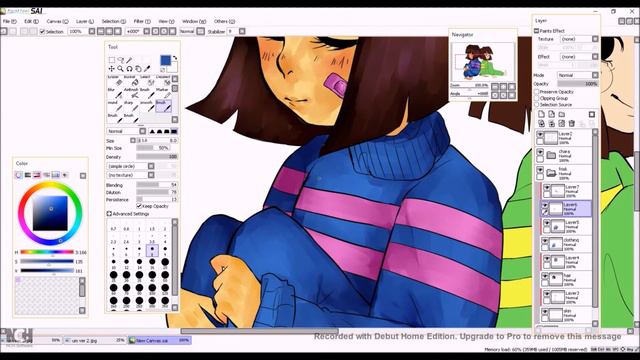Image resolution: width=640 pixels, height=360 pixels.
Task: Switch to New Canvas.sai document tab
Action: click(160, 340)
